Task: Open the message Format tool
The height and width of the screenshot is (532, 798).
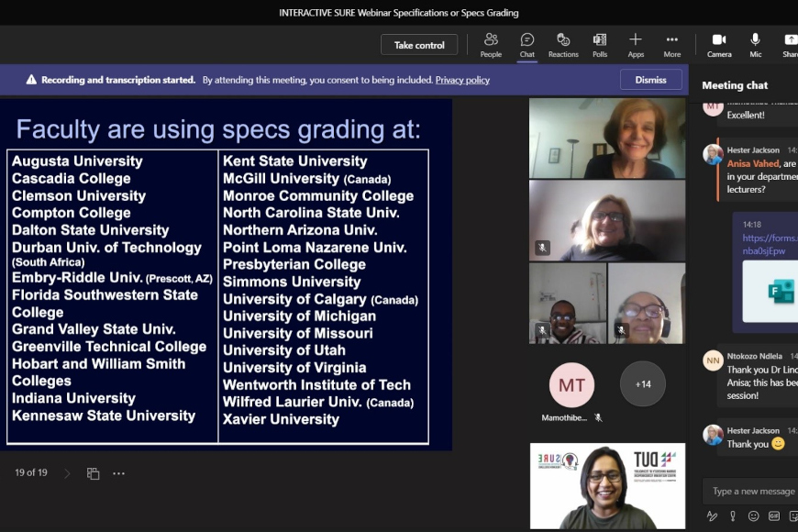Action: click(712, 516)
